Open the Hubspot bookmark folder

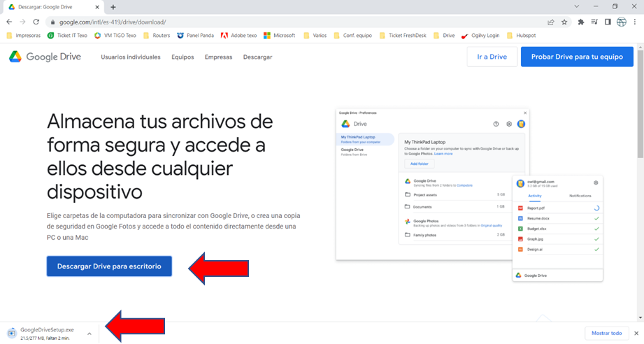[522, 36]
